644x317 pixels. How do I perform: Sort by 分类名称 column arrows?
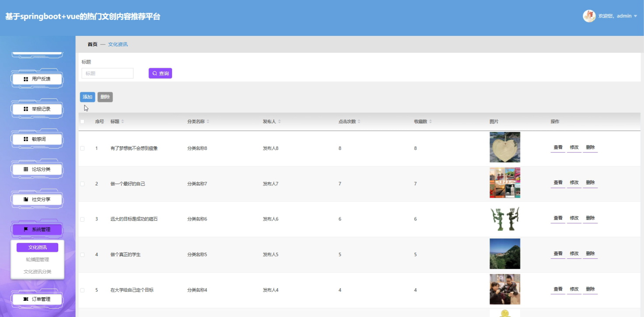pyautogui.click(x=208, y=122)
